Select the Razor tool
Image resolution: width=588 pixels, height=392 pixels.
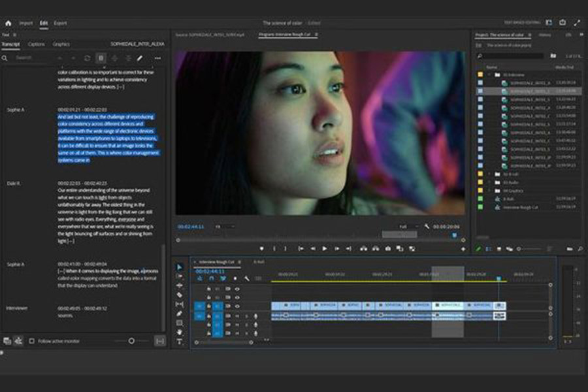179,295
